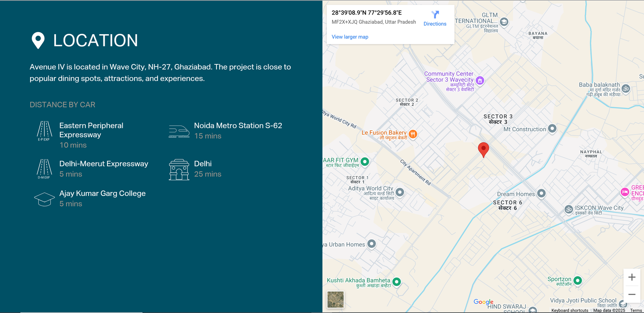
Task: Click the Directions arrow icon
Action: 435,15
